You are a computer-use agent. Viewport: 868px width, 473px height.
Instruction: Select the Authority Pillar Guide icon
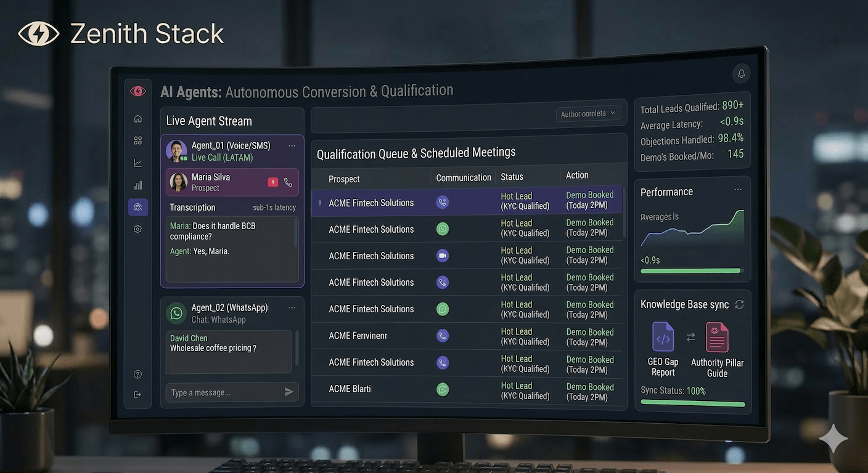717,336
